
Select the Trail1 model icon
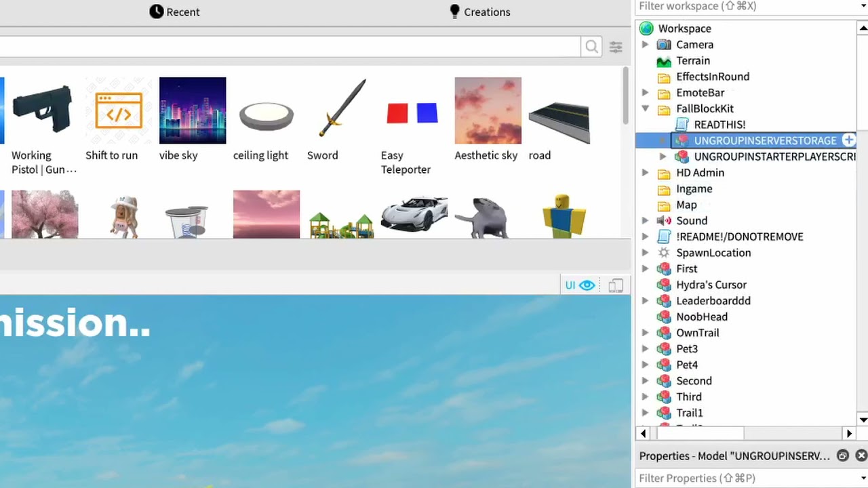(x=664, y=413)
